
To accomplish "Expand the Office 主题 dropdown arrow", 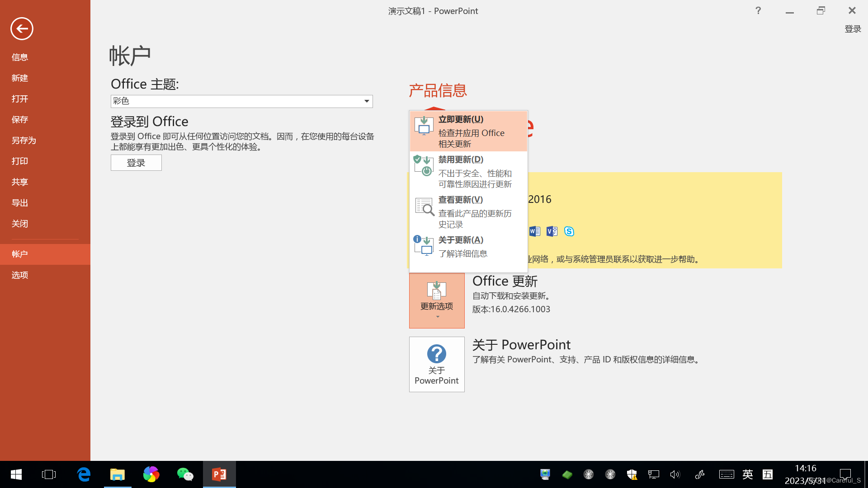I will tap(367, 101).
